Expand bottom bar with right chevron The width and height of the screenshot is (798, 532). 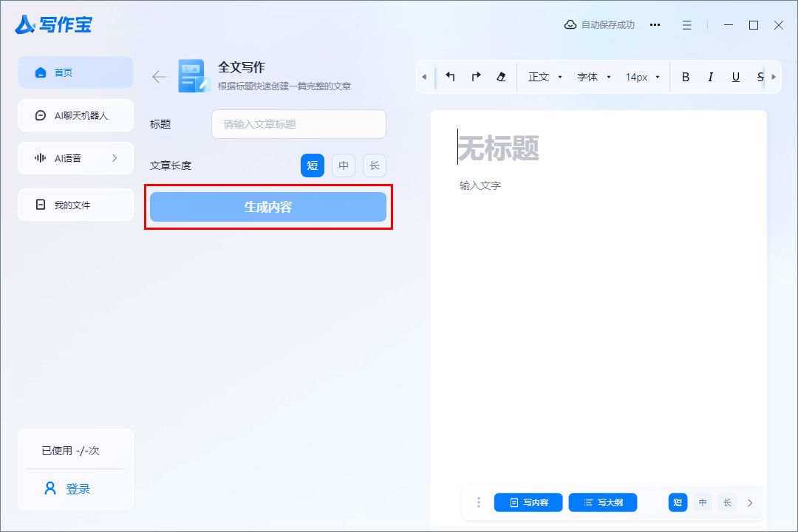(x=750, y=502)
